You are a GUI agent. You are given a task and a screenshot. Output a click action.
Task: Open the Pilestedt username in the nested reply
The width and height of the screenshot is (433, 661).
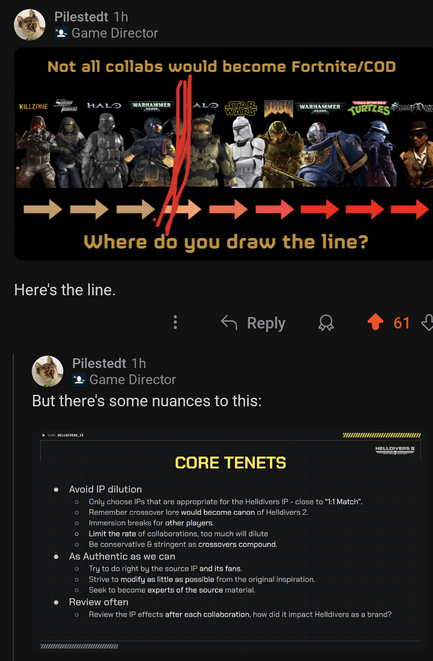[x=99, y=363]
